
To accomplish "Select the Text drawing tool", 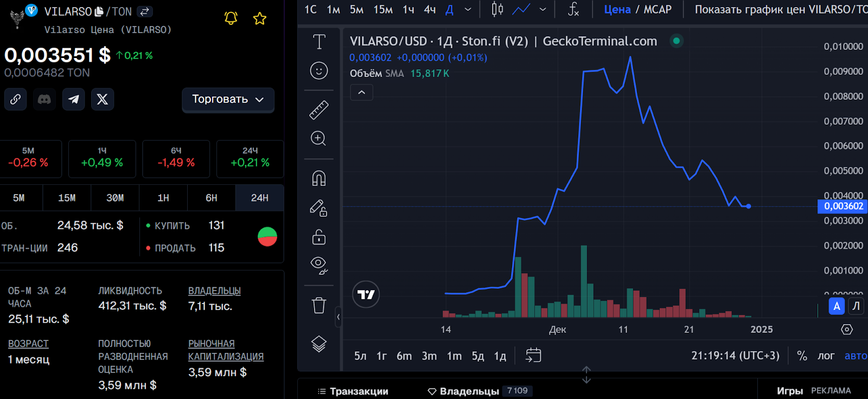I will (319, 42).
